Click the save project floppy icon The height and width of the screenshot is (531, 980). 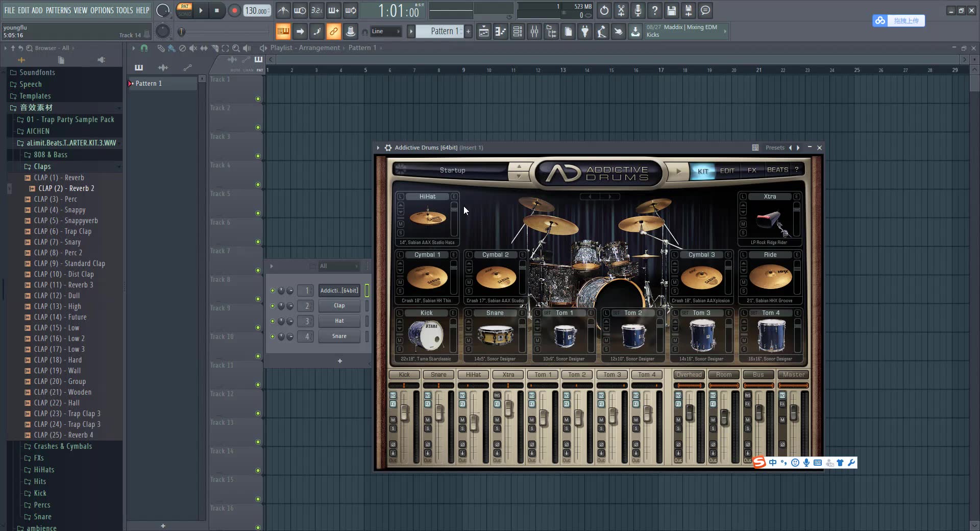coord(672,10)
